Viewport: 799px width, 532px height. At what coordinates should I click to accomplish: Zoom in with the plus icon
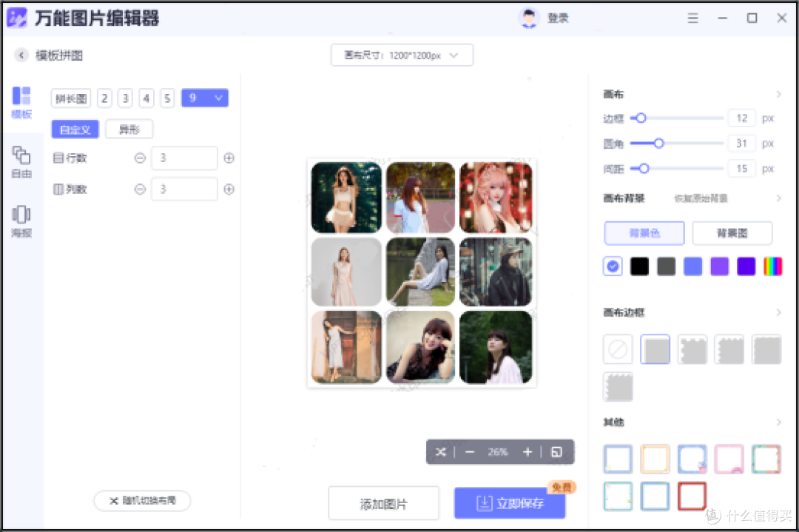[x=527, y=451]
